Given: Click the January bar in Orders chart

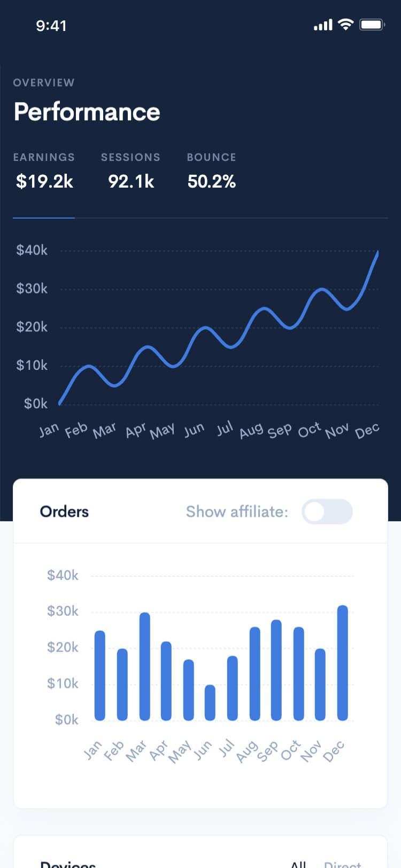Looking at the screenshot, I should [100, 676].
